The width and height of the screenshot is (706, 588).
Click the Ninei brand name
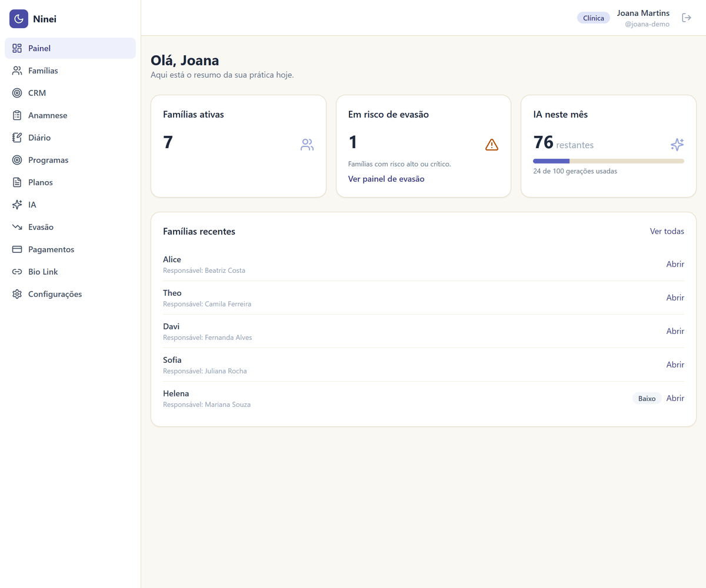point(45,19)
